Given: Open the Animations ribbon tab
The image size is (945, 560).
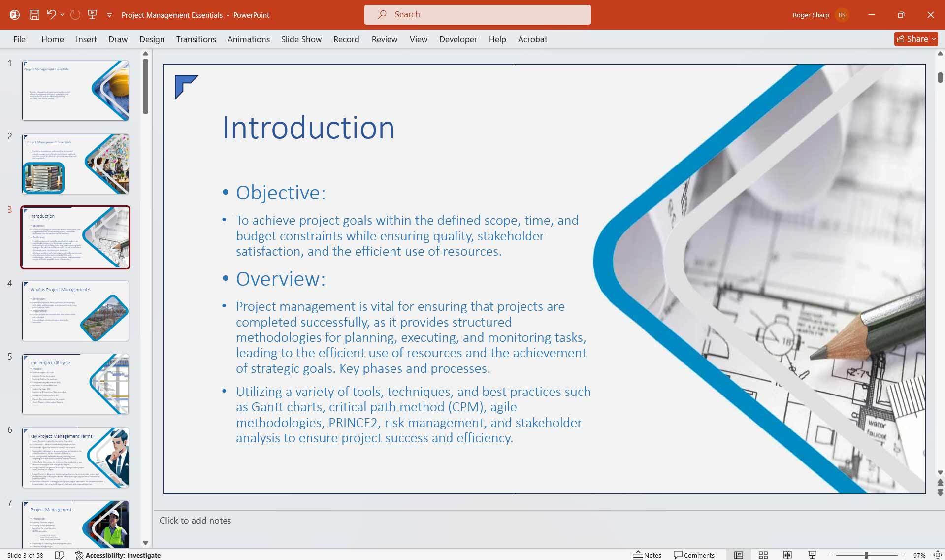Looking at the screenshot, I should click(248, 39).
